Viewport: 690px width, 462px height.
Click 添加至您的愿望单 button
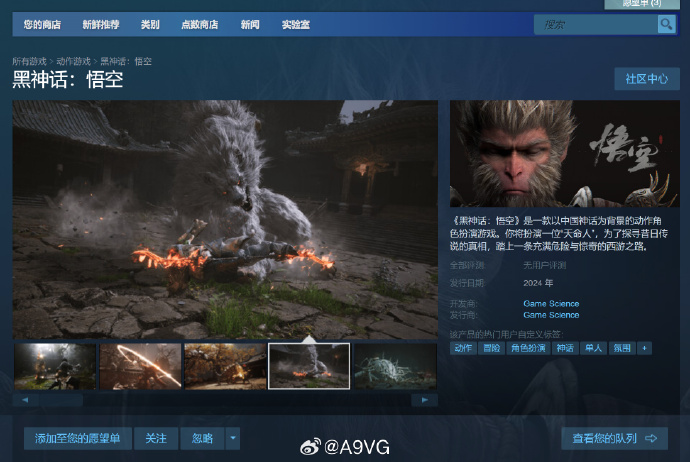77,438
